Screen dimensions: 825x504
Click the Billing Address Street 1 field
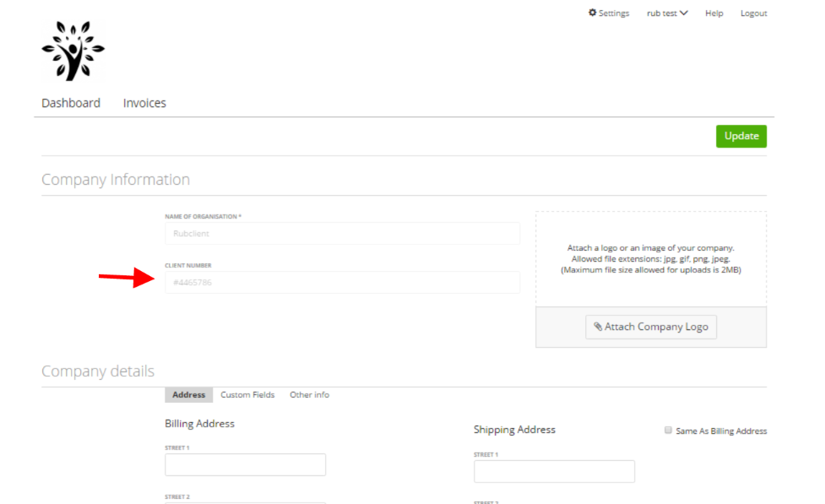[x=245, y=464]
